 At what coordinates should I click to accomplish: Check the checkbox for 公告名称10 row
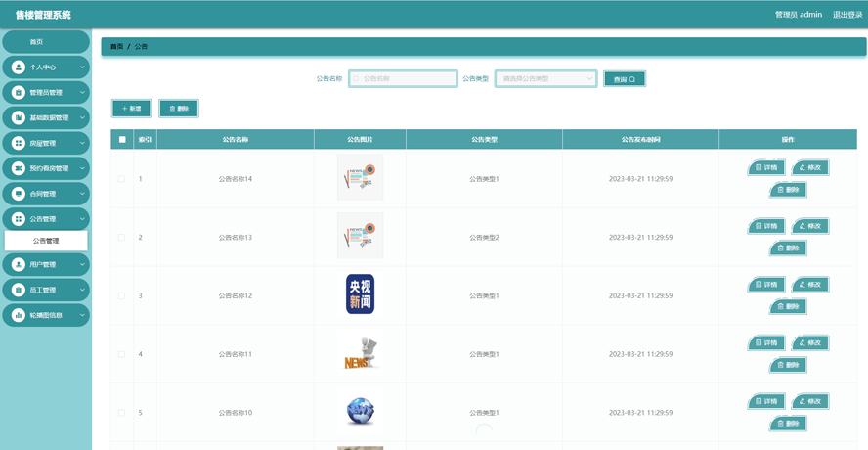tap(122, 413)
